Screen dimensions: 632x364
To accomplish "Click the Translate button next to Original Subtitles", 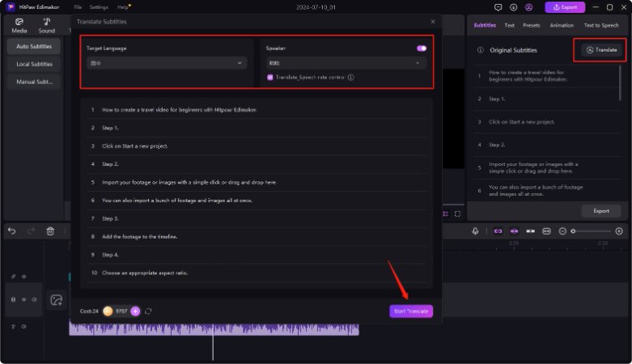I will coord(601,49).
